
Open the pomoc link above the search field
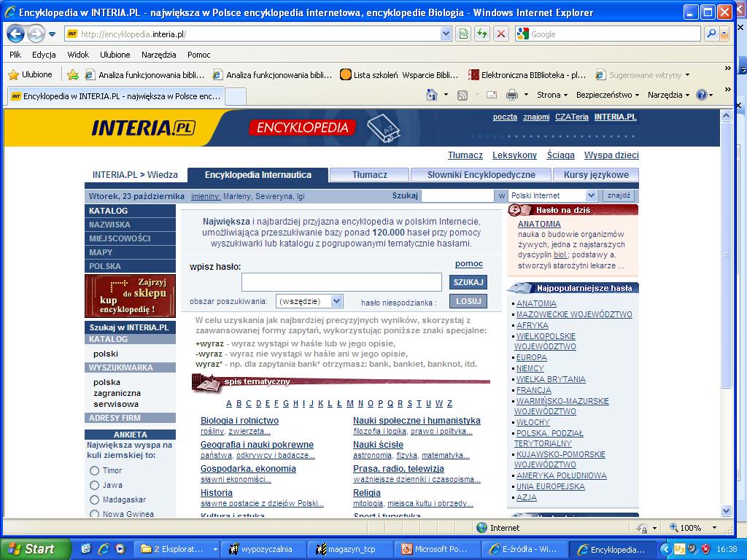(469, 264)
